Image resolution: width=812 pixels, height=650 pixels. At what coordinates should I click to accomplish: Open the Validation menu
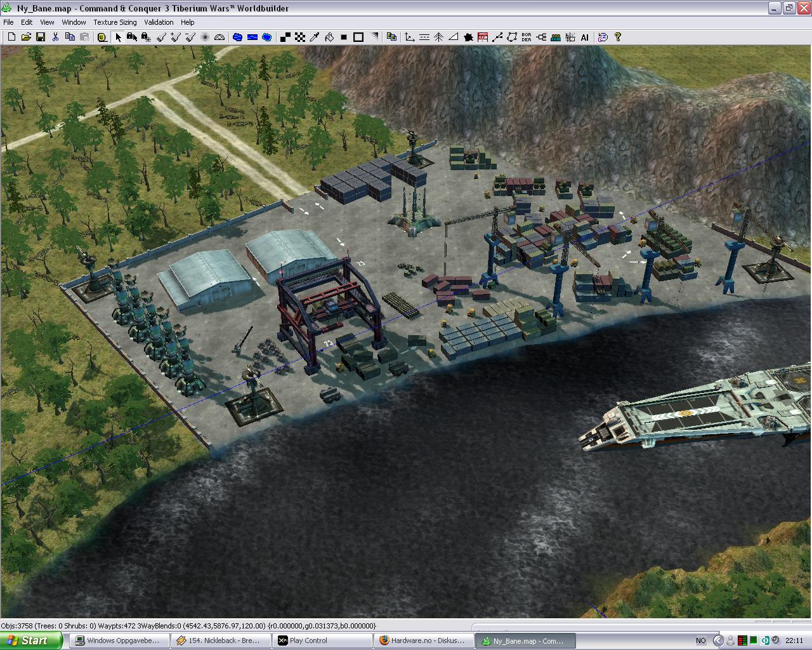[159, 22]
